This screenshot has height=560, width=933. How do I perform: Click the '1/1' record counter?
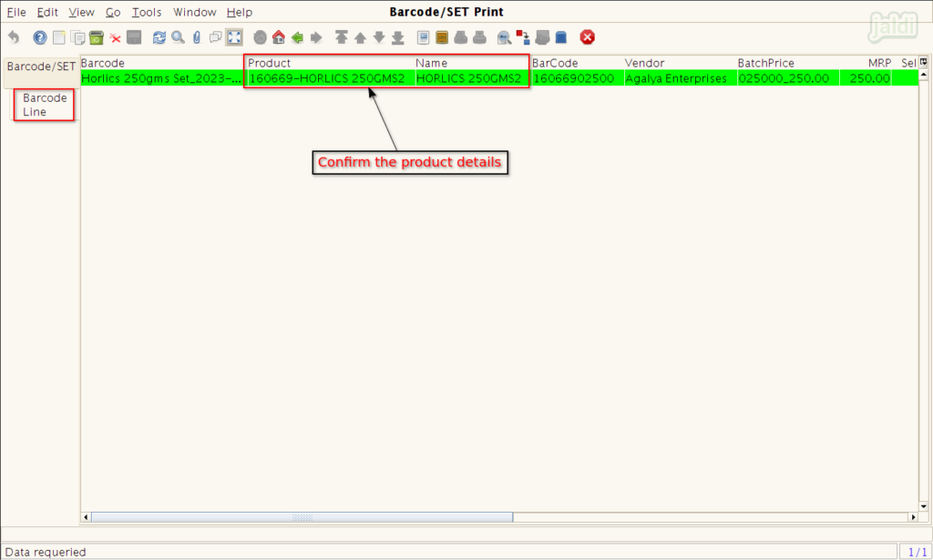pos(917,553)
